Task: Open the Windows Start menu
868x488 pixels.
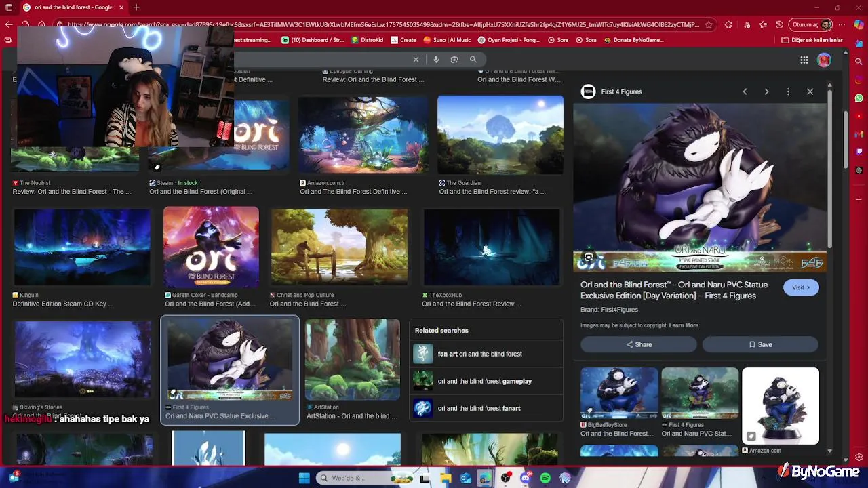Action: point(304,479)
